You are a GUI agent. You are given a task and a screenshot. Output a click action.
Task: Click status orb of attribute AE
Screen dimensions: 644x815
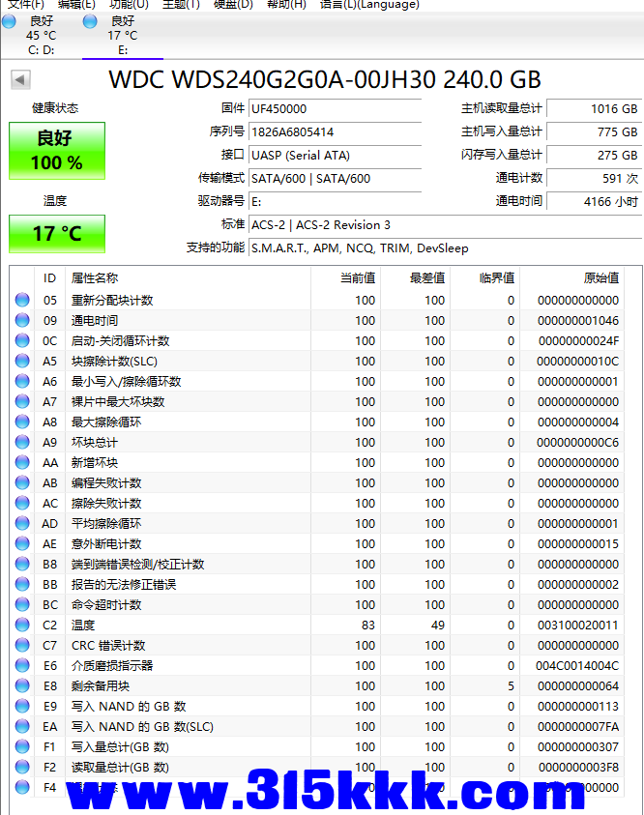[22, 543]
